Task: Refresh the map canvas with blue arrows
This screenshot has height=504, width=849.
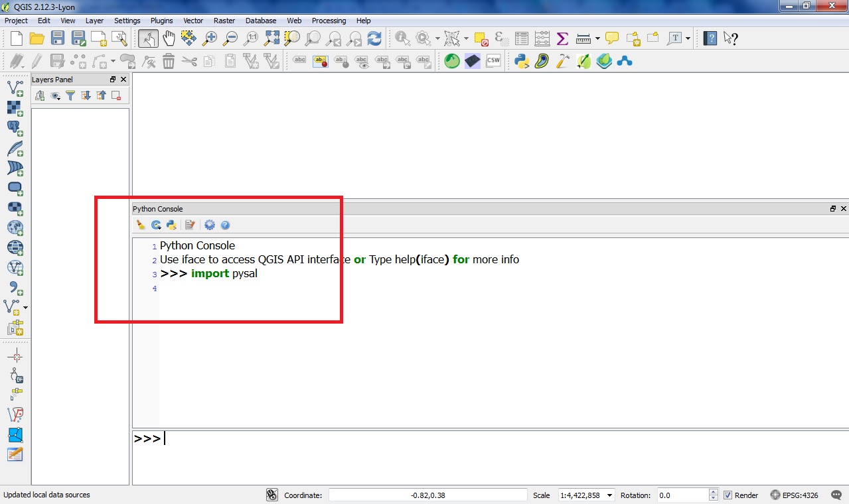Action: [x=374, y=38]
